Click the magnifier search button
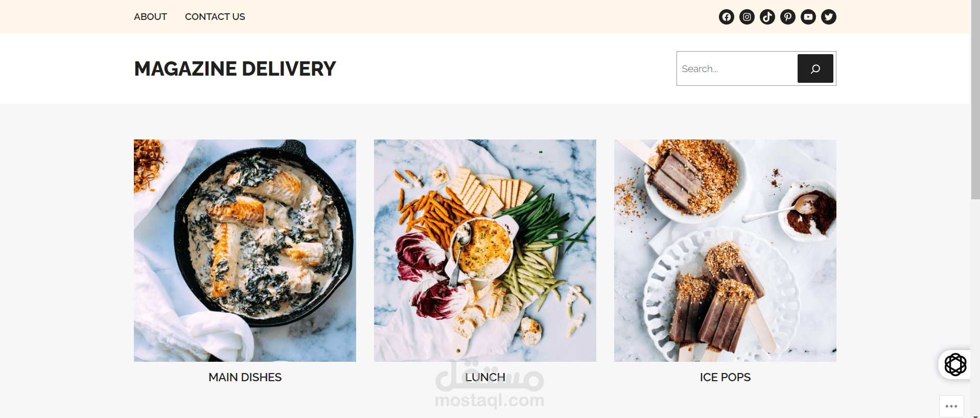Image resolution: width=980 pixels, height=418 pixels. pyautogui.click(x=815, y=68)
